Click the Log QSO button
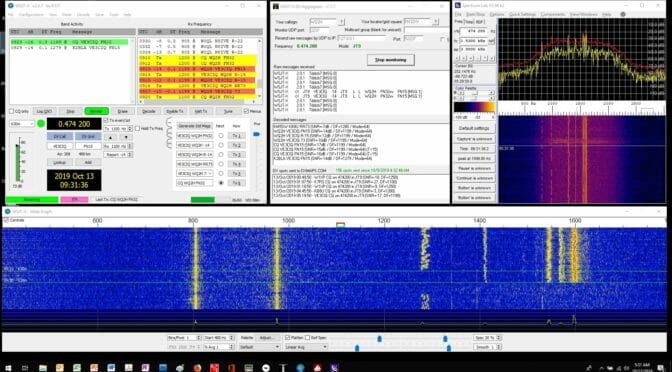This screenshot has width=672, height=372. pyautogui.click(x=45, y=111)
